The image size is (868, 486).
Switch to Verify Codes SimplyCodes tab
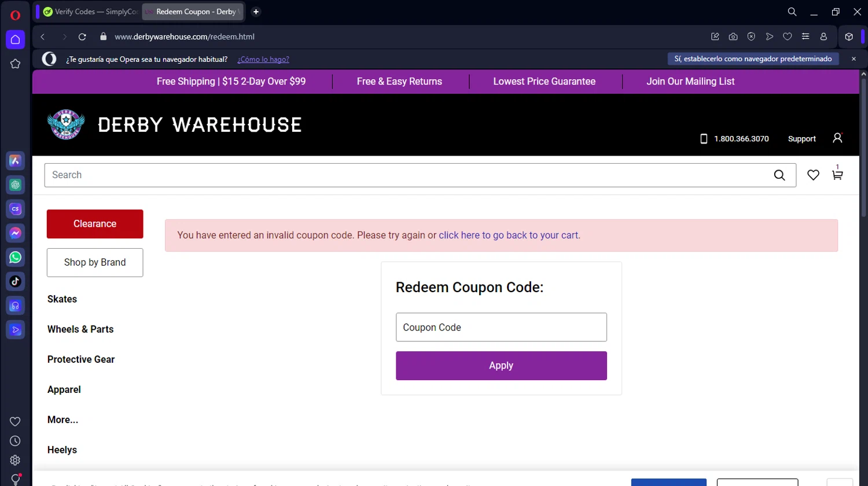91,12
